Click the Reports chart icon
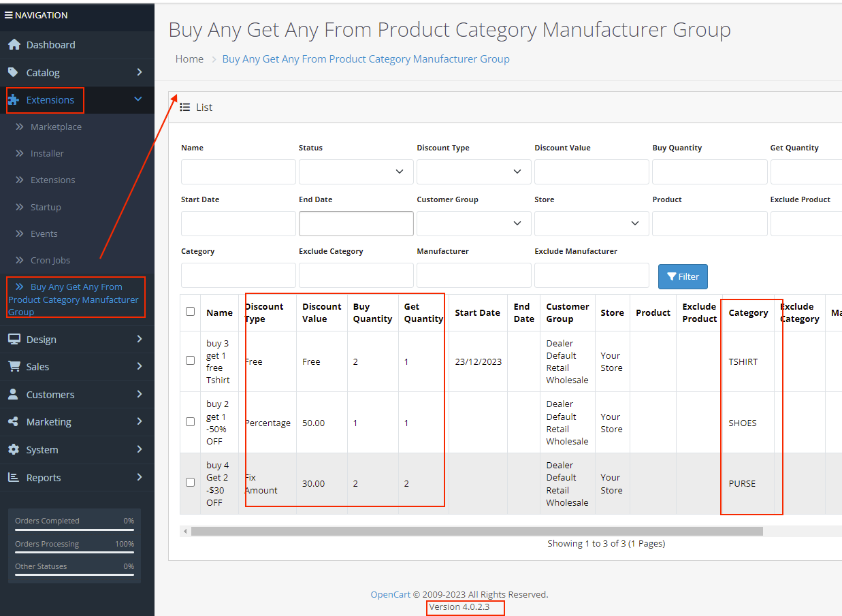 click(13, 477)
